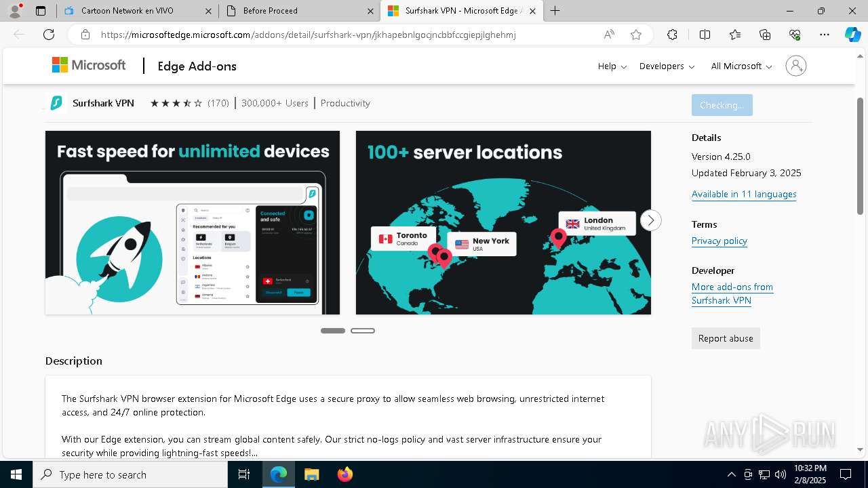Open the Windows Start menu

16,474
